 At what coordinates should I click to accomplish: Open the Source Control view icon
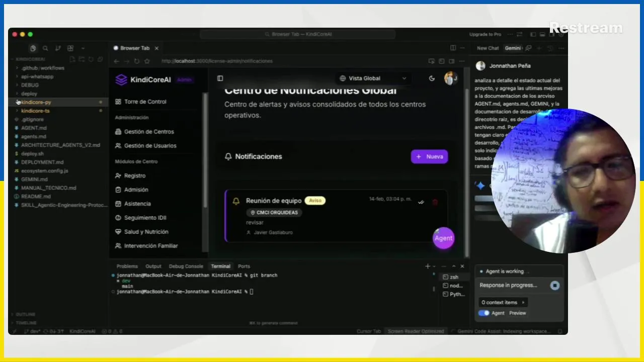tap(58, 48)
